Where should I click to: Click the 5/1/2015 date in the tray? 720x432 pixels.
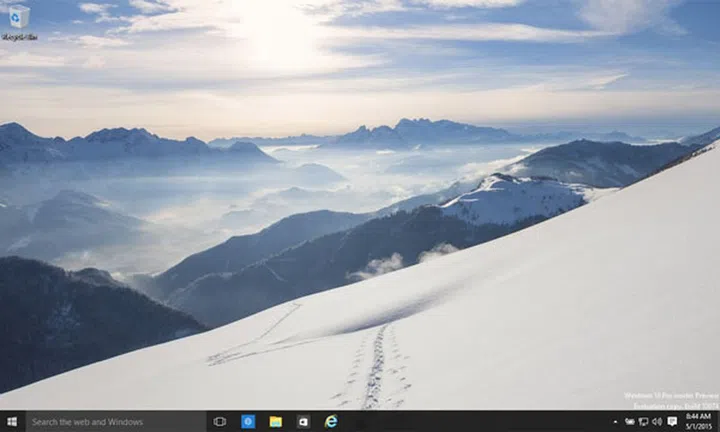click(x=699, y=427)
